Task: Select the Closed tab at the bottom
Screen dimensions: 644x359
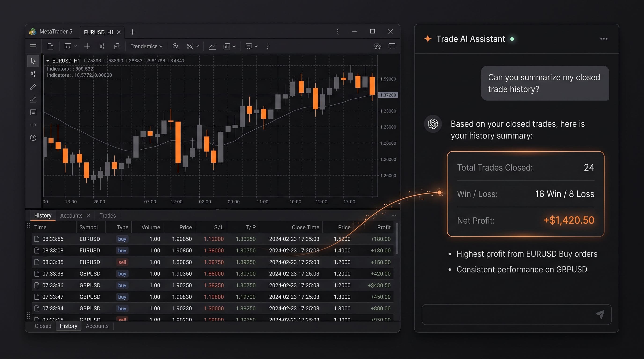Action: coord(43,326)
